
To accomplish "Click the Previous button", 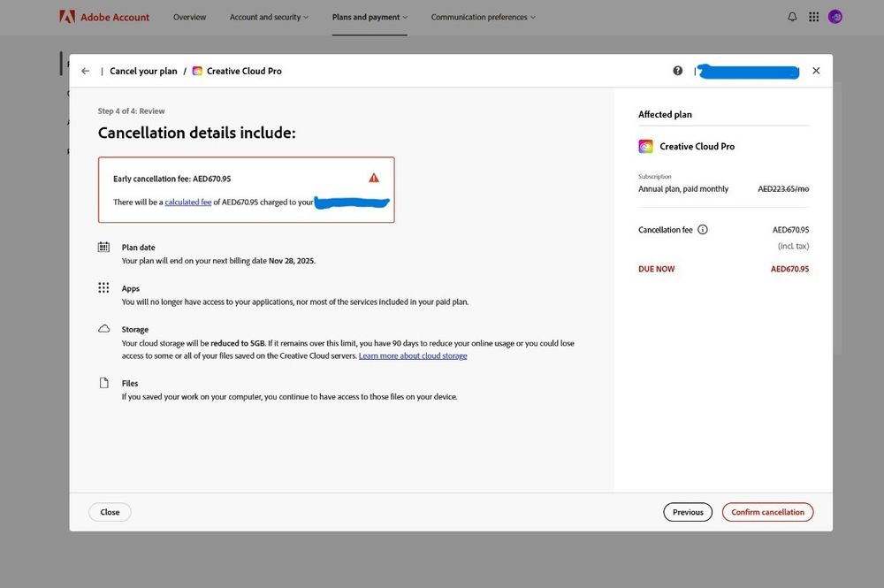I will (x=688, y=512).
